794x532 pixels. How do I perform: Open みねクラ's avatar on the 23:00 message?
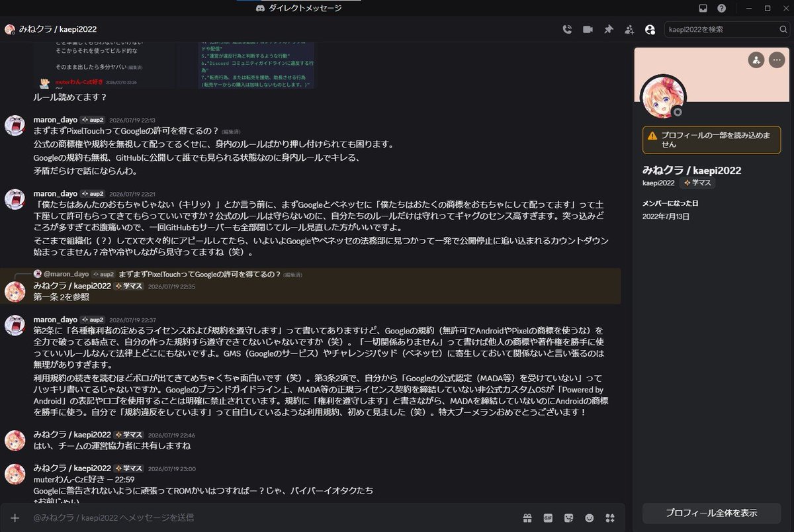point(15,474)
